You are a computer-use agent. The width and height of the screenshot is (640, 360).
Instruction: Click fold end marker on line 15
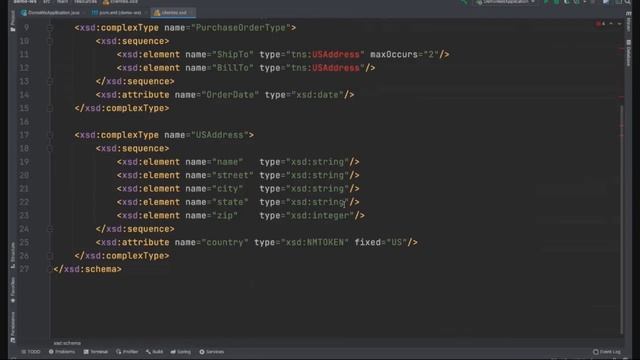(50, 108)
